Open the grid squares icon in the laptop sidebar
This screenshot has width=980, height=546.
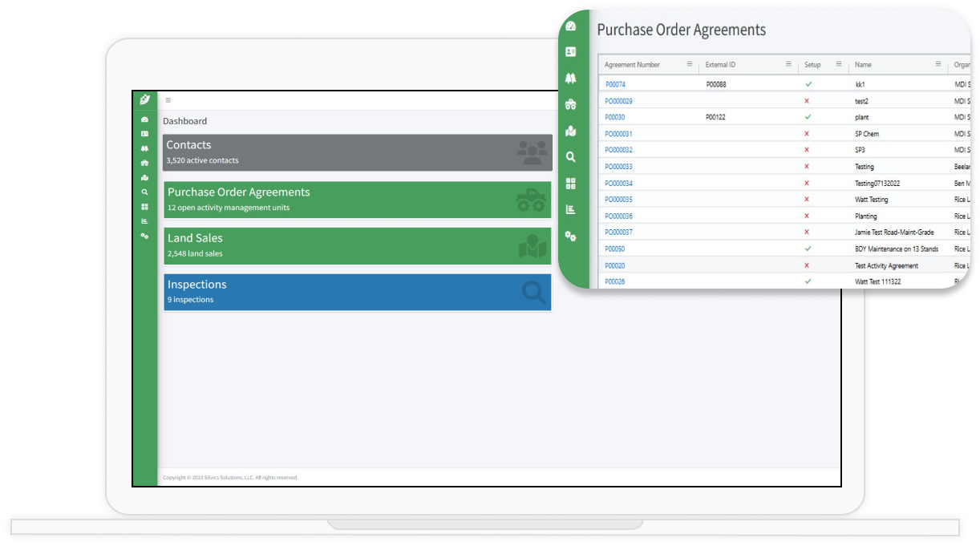click(144, 207)
